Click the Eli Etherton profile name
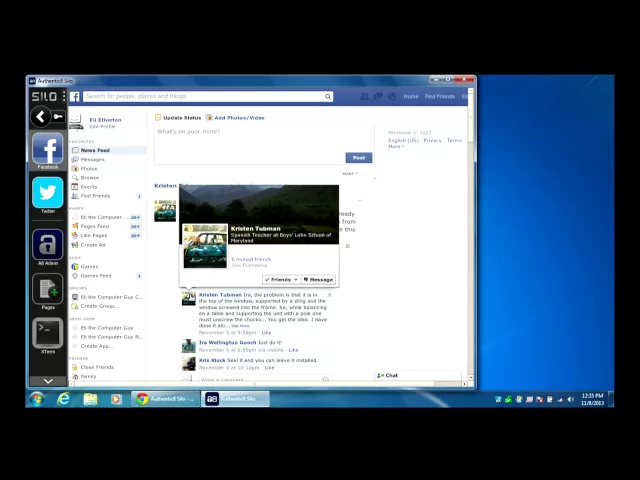The height and width of the screenshot is (480, 640). [105, 120]
